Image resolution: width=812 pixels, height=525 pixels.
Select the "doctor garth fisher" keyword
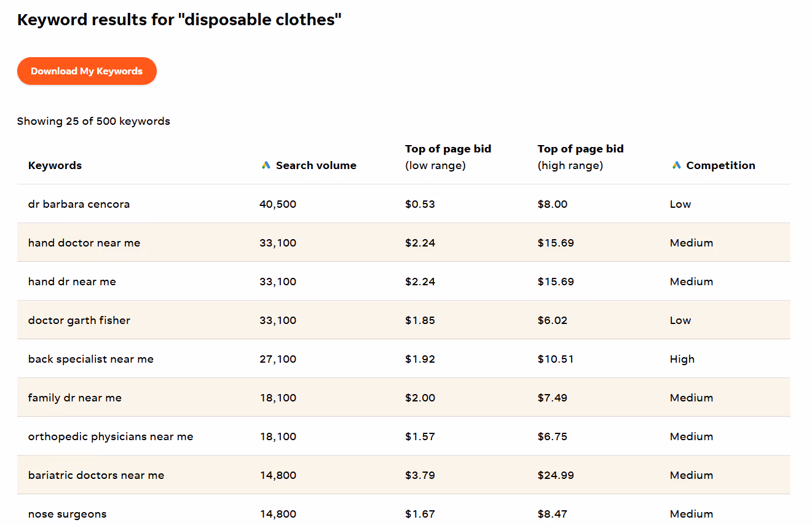(79, 320)
